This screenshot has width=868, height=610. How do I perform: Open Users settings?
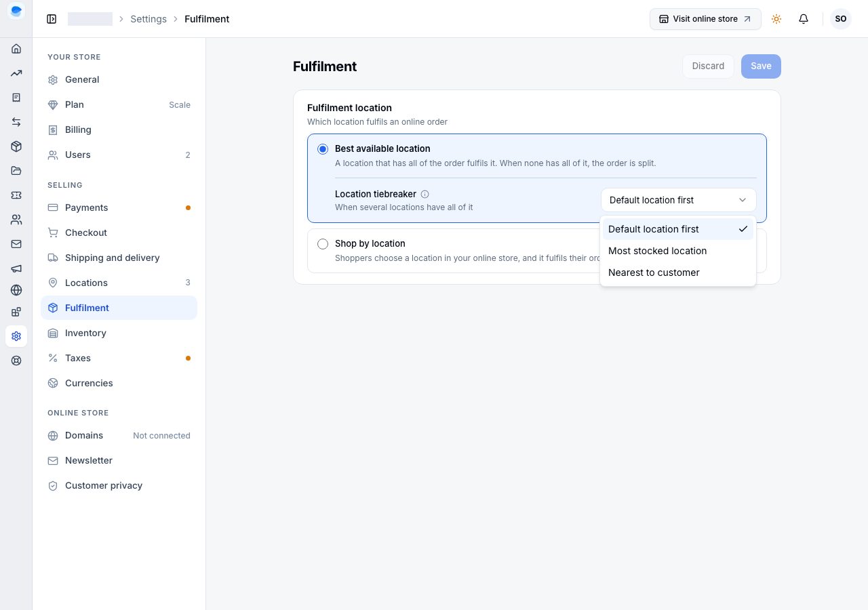point(119,155)
